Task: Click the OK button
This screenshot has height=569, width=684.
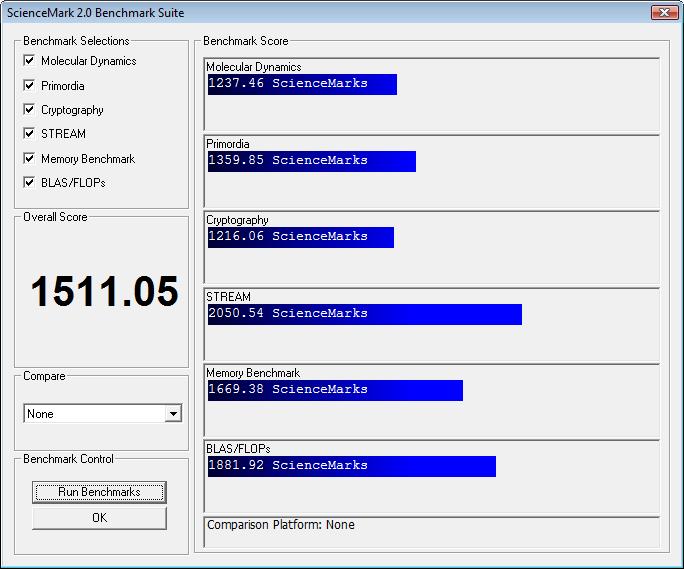Action: coord(99,518)
